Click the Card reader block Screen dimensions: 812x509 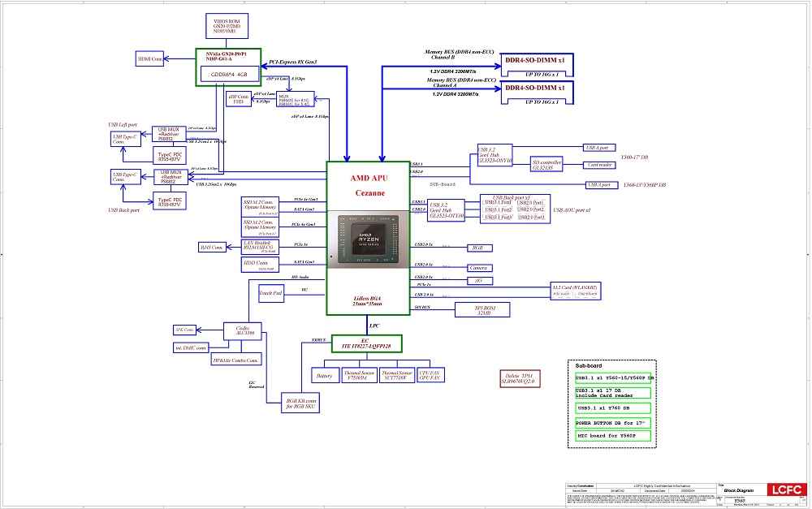pyautogui.click(x=599, y=165)
